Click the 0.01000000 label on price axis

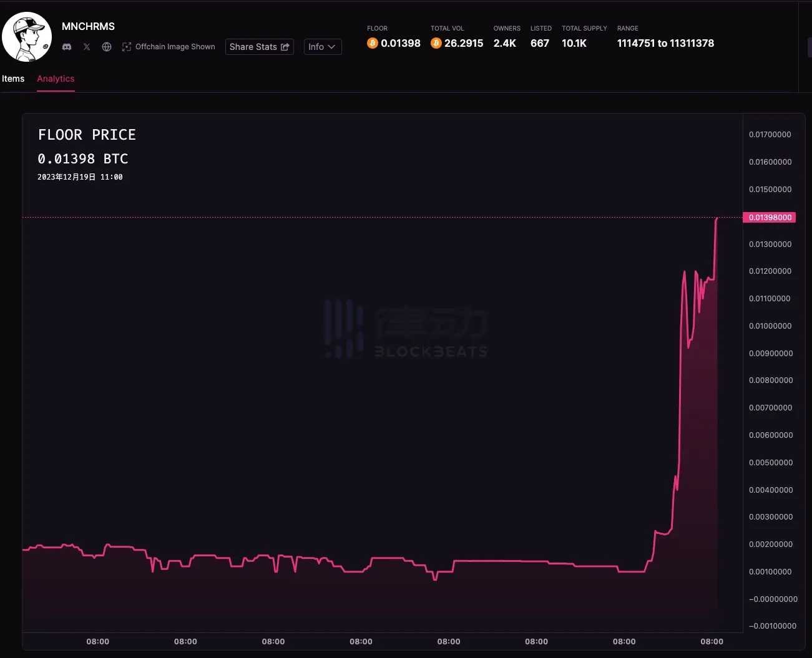770,326
